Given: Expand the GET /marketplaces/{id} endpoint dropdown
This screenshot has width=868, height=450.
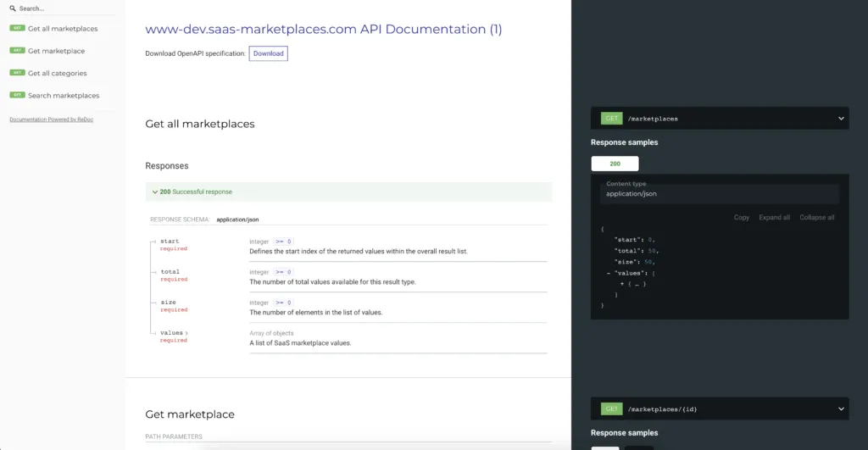Looking at the screenshot, I should pyautogui.click(x=841, y=409).
